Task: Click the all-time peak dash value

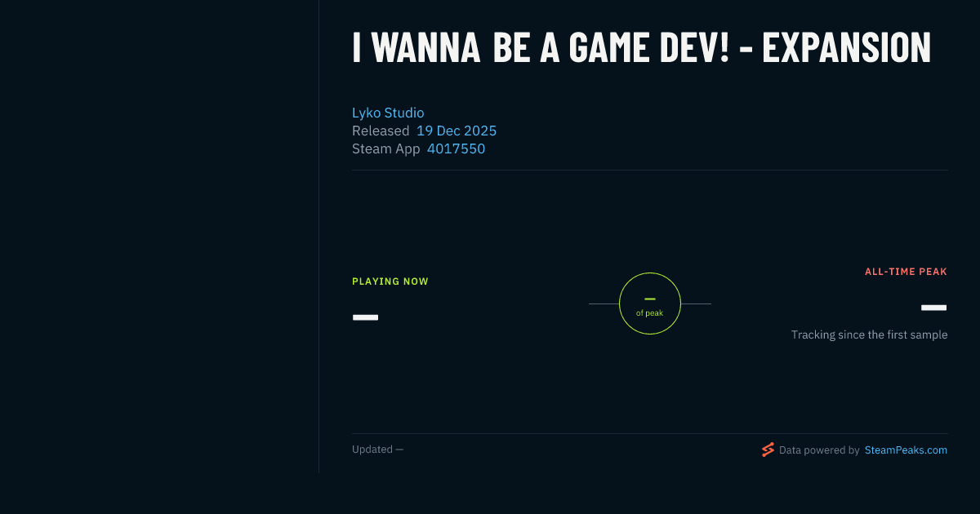Action: click(x=933, y=308)
